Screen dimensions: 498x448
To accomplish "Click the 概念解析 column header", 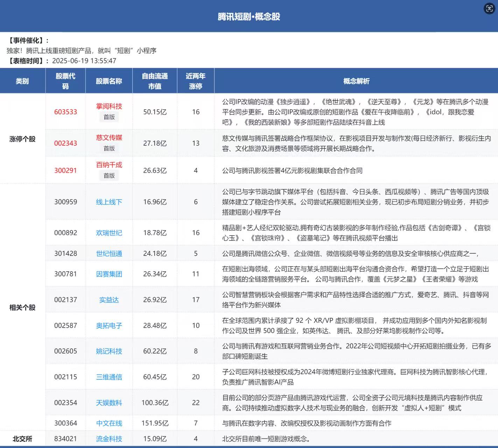I will point(356,81).
